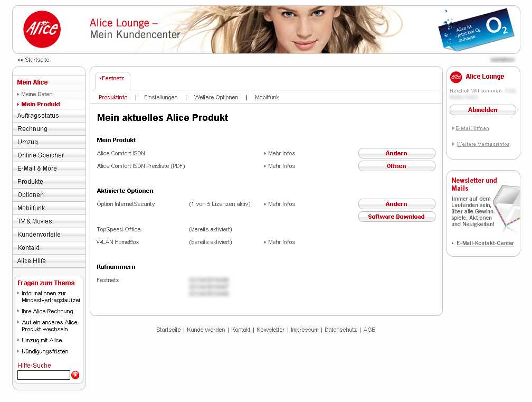Screen dimensions: 532x402
Task: Open the Festnetz tab
Action: [113, 78]
